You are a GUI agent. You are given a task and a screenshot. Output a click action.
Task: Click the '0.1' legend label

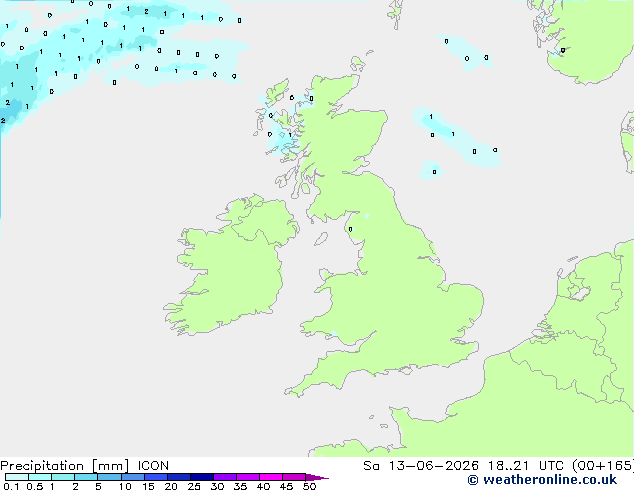(11, 486)
